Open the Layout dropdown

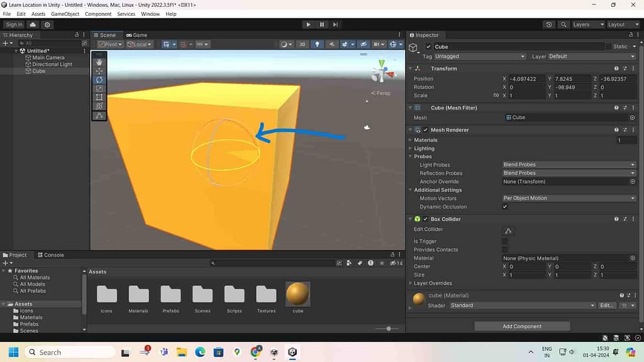(621, 25)
